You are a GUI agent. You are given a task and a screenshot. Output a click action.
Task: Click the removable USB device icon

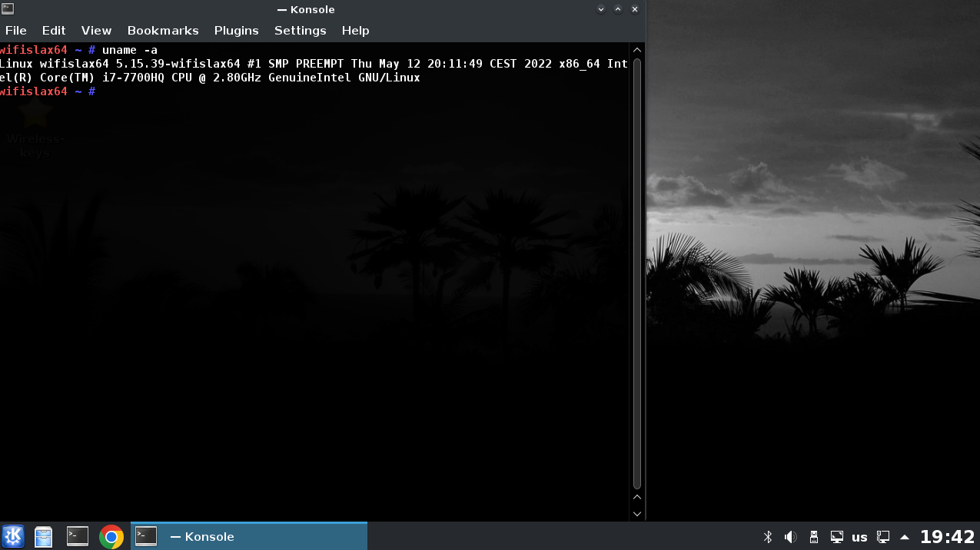814,537
